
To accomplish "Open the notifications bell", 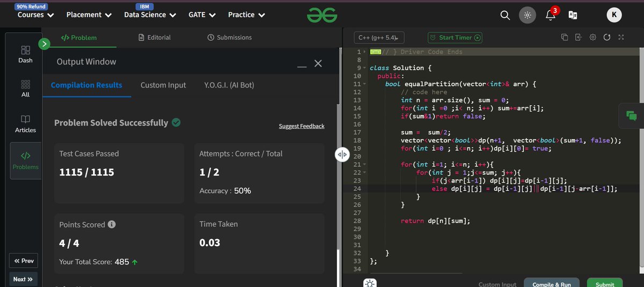I will coord(551,14).
